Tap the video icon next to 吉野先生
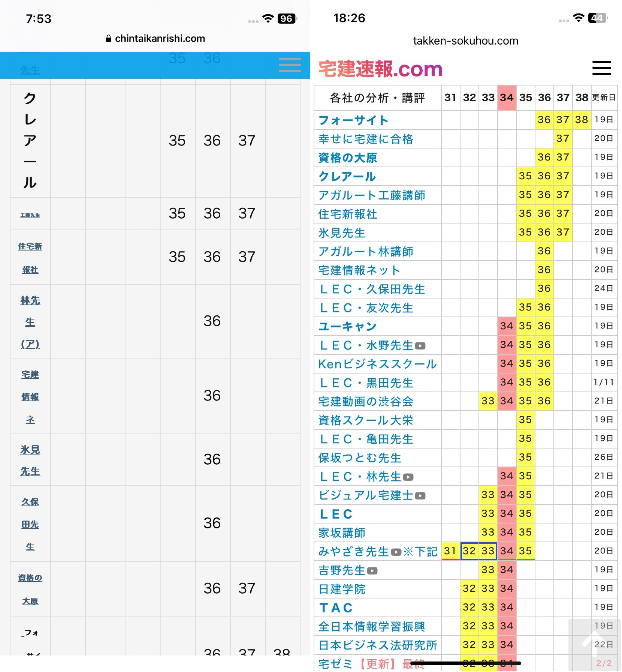Viewport: 622px width, 672px height. [372, 571]
